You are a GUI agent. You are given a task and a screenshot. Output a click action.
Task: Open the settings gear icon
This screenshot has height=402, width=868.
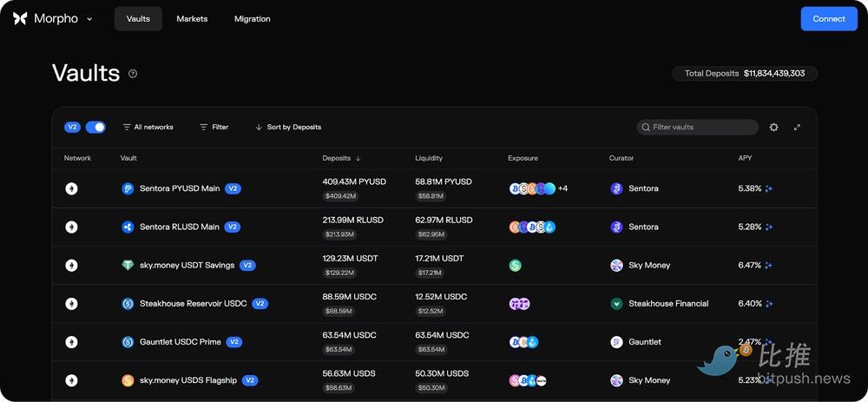click(x=773, y=128)
